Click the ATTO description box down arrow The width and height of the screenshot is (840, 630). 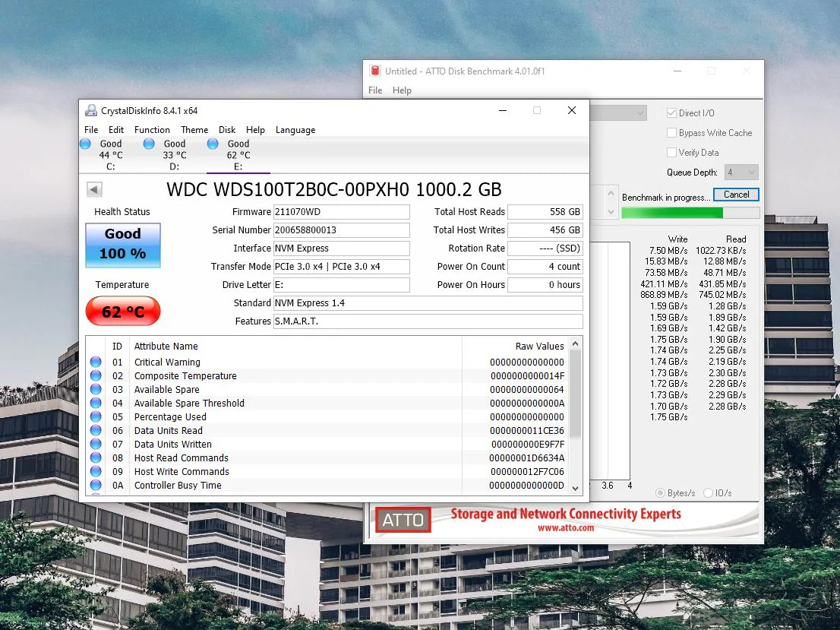(x=611, y=212)
